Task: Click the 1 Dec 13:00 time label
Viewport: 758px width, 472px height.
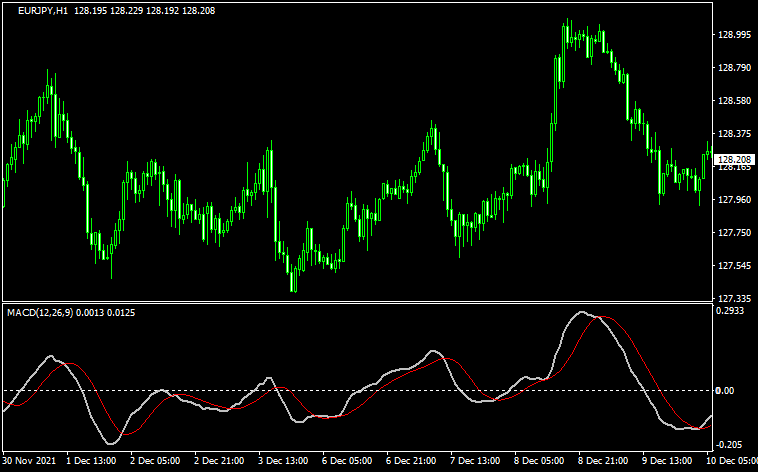Action: 91,460
